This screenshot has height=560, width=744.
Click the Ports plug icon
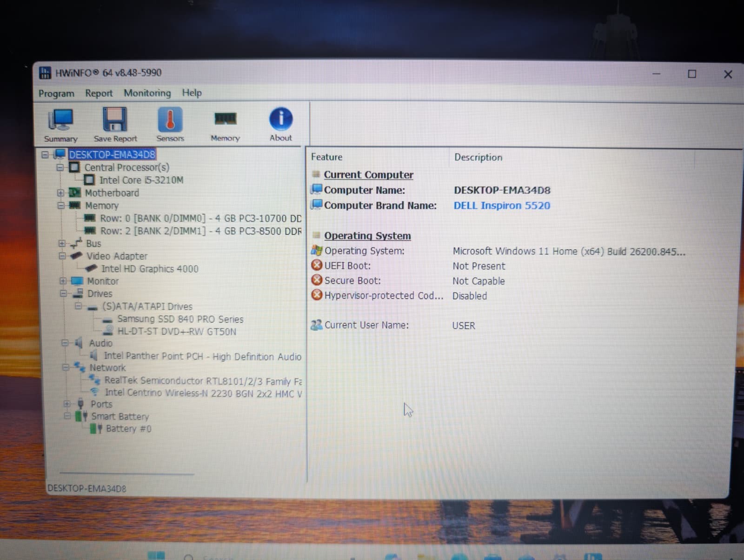point(81,404)
